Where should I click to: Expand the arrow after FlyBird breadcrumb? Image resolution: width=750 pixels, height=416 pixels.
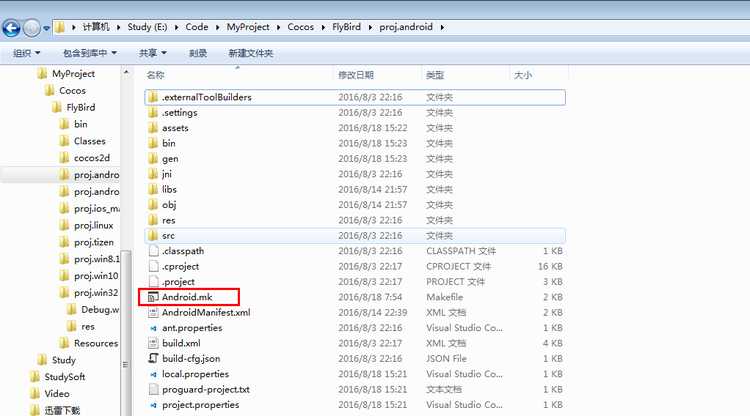tap(370, 27)
